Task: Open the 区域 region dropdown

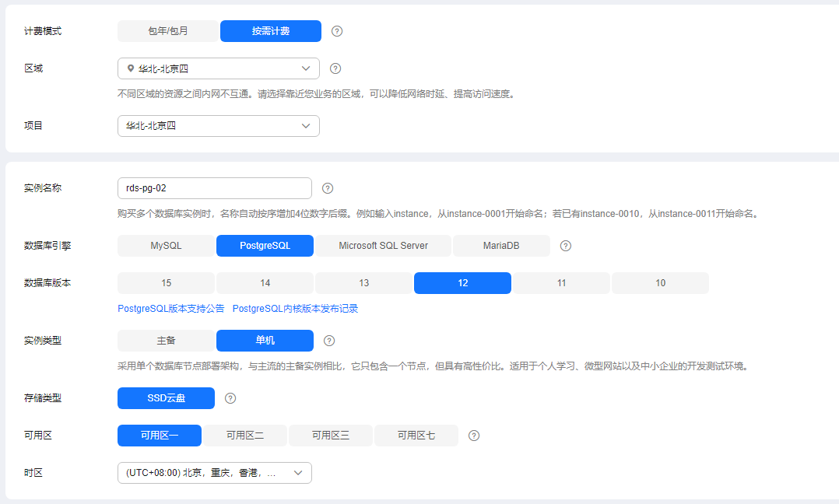Action: [x=218, y=68]
